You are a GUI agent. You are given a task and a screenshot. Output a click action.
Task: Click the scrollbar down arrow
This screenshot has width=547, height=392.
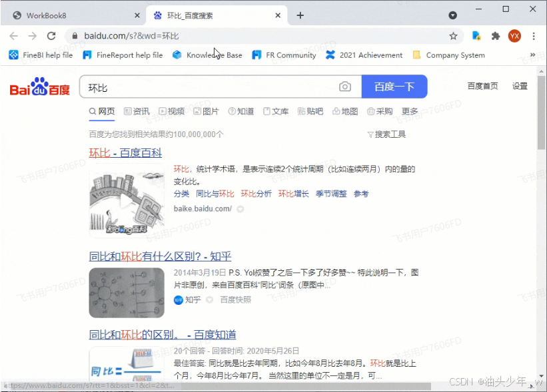point(541,376)
